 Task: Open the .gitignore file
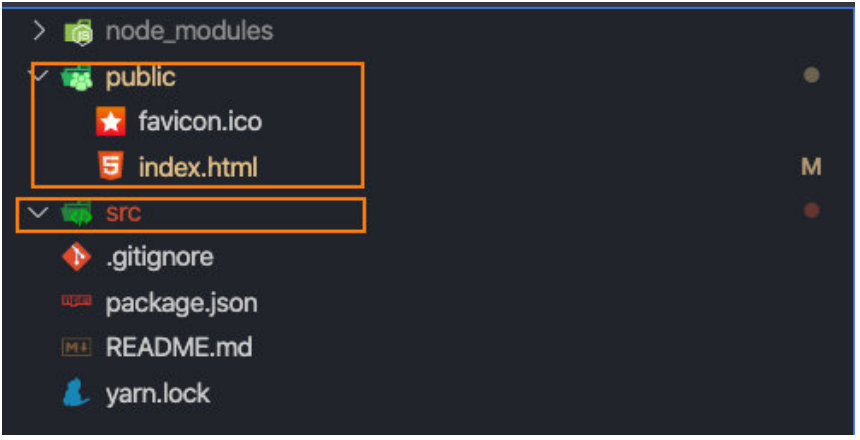159,258
